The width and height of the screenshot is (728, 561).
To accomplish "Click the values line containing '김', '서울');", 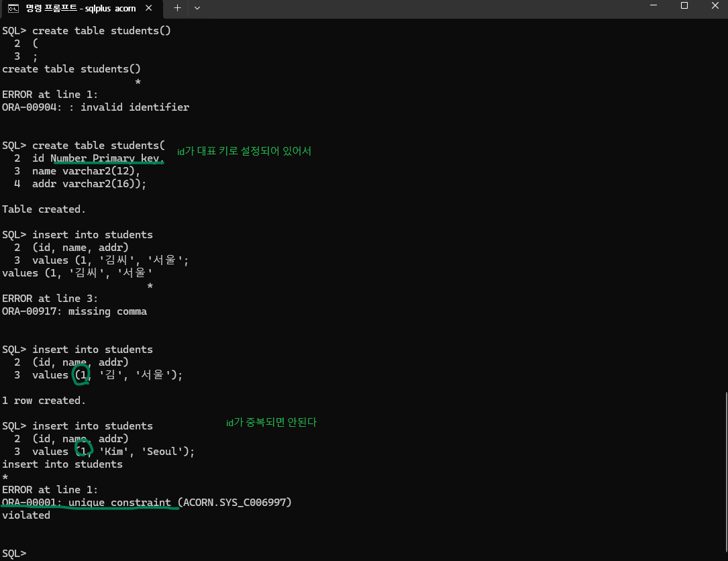I will [107, 375].
